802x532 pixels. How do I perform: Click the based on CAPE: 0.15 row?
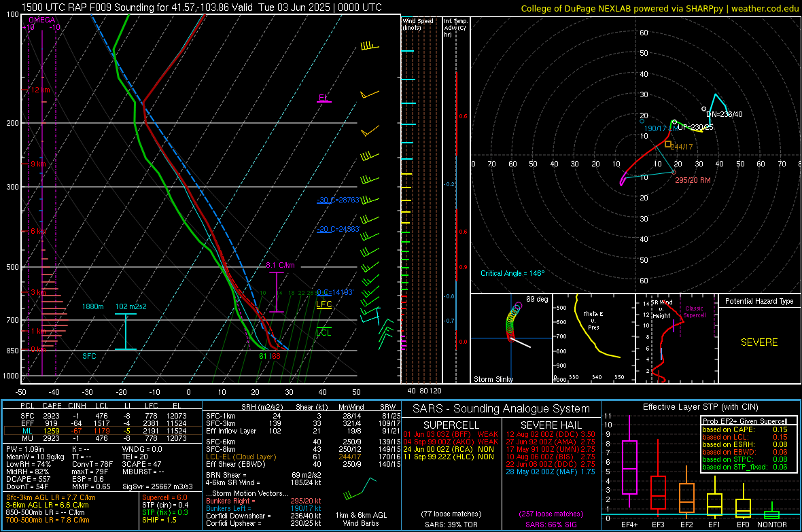click(x=745, y=429)
